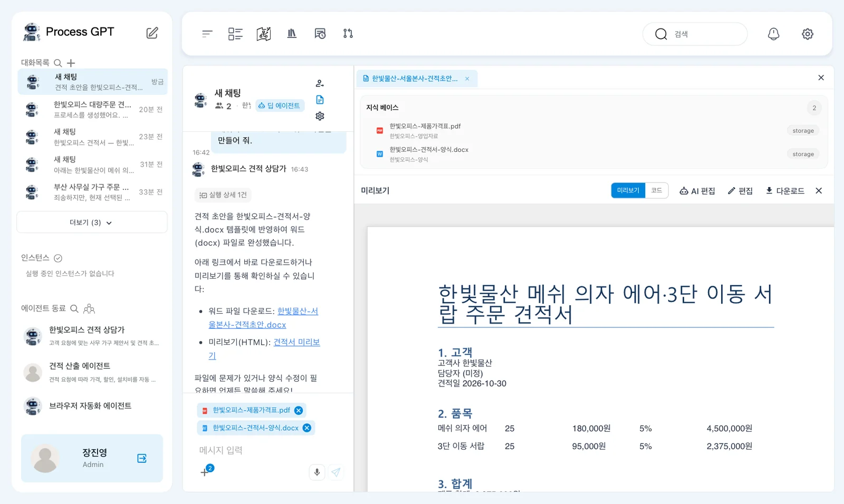Open the agent group icon
Screen dimensions: 844x504
(x=89, y=308)
